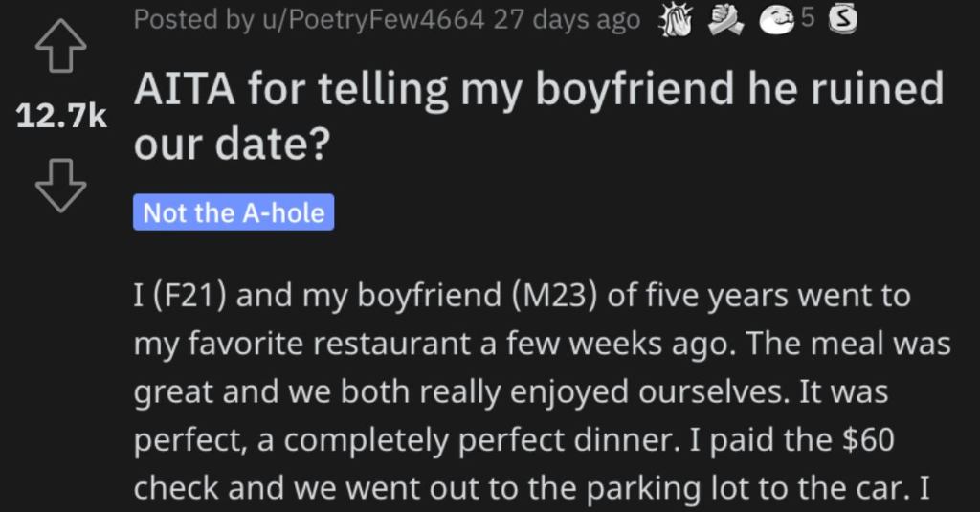980x512 pixels.
Task: Click the 12.7k vote score
Action: (61, 117)
